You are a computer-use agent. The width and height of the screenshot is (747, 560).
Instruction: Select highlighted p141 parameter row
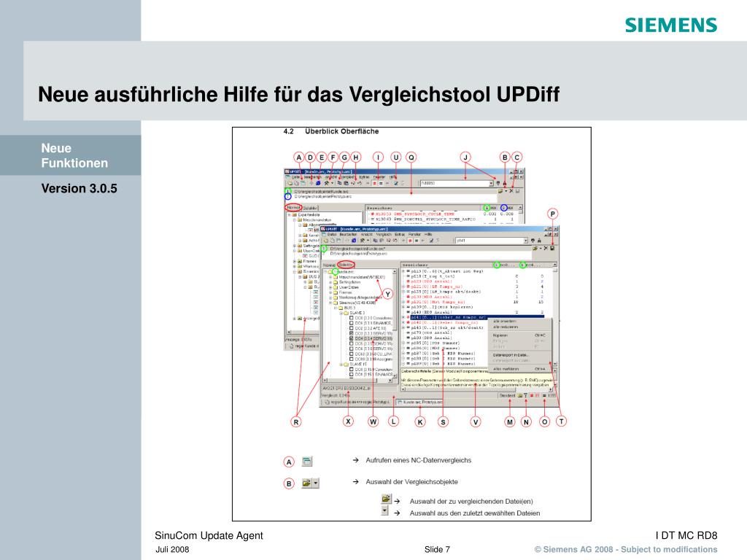(477, 317)
